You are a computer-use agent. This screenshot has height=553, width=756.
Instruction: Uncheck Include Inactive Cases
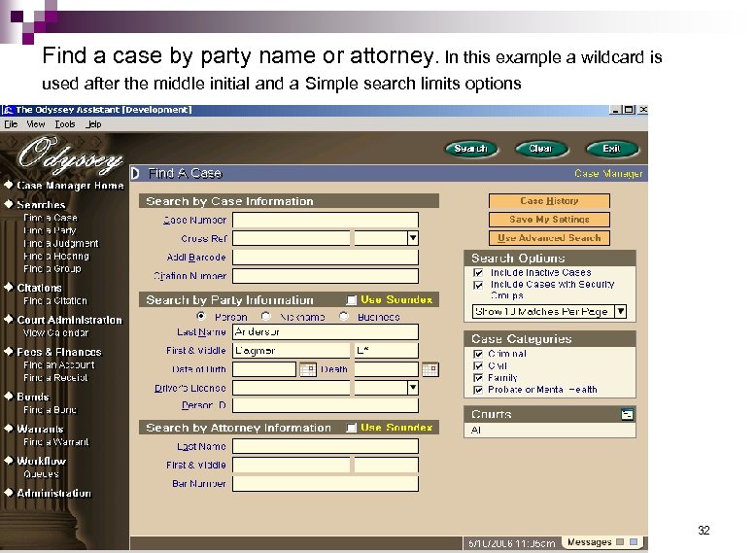pos(478,273)
